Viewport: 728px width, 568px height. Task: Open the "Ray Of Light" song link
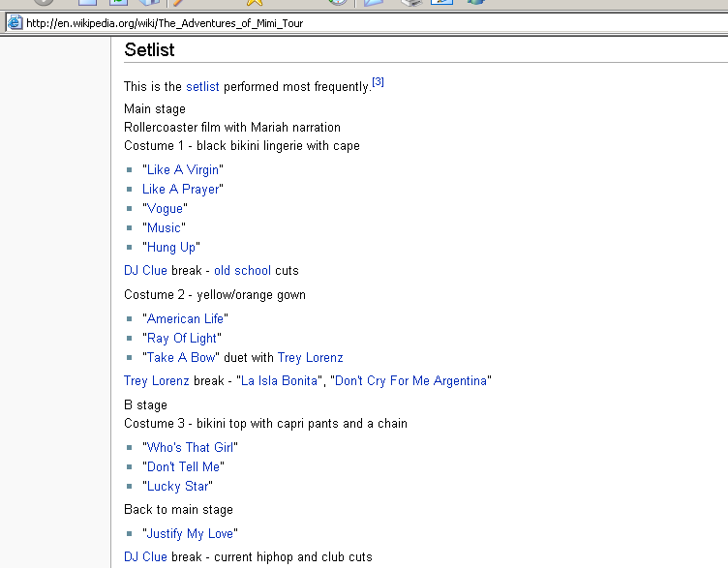point(182,339)
